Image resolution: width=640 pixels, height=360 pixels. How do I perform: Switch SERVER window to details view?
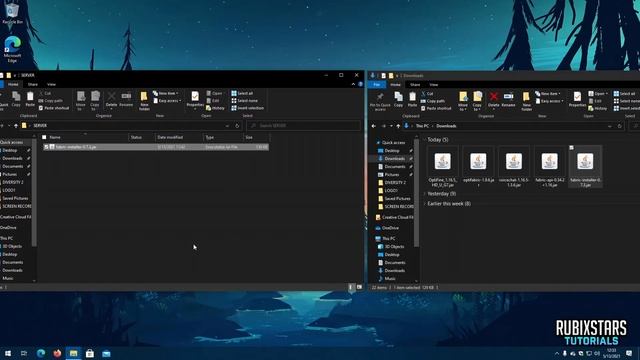pos(351,287)
